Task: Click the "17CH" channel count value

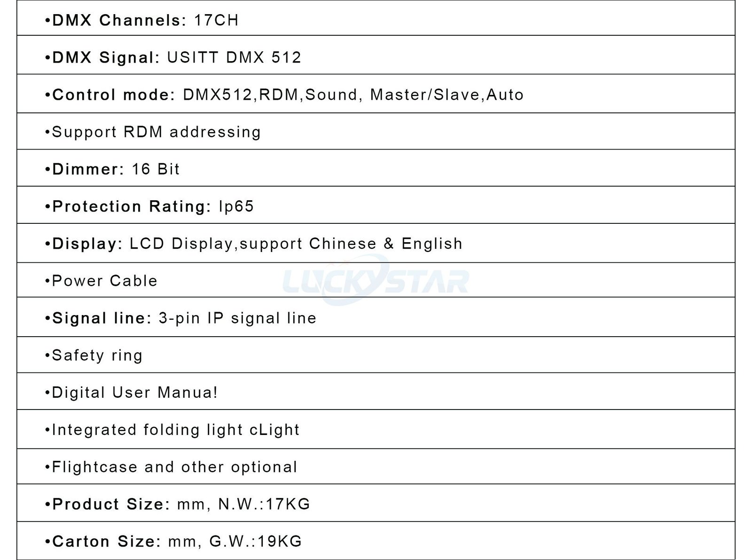Action: (x=216, y=20)
